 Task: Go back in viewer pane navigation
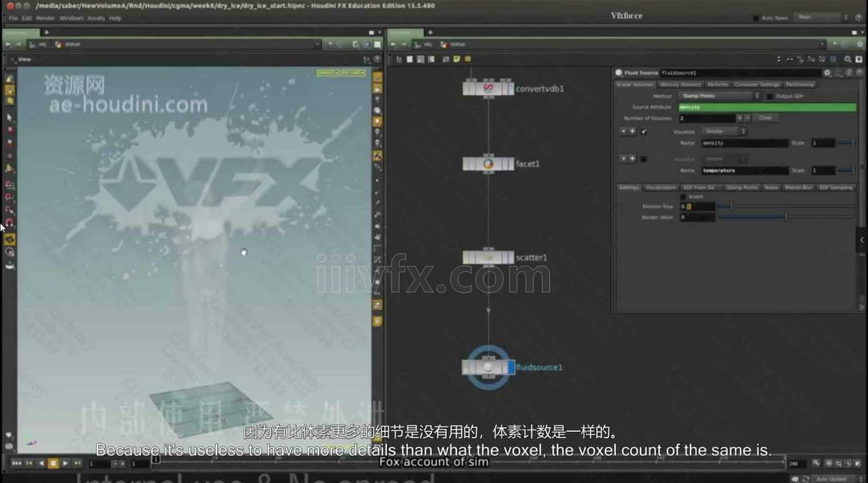8,45
